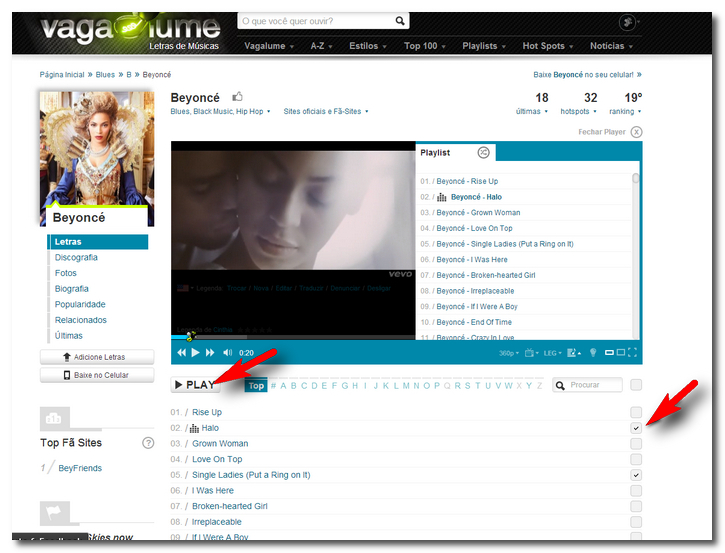725x553 pixels.
Task: Click the PLAY button above song list
Action: tap(196, 385)
